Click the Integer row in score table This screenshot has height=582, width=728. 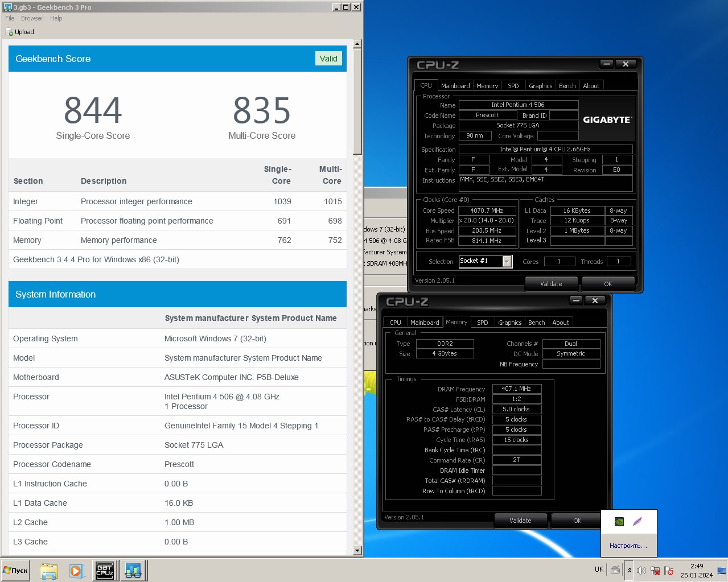point(178,201)
